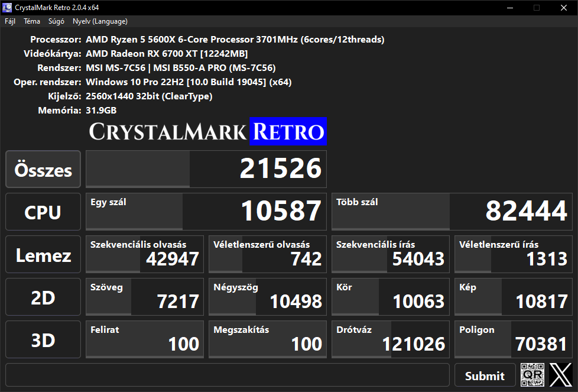Click the empty comment input field
The image size is (578, 392).
pos(228,375)
